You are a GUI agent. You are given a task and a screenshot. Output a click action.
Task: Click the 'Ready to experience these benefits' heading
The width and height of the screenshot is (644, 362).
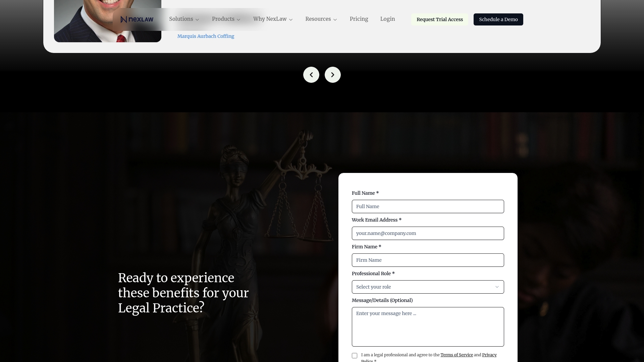click(x=183, y=293)
